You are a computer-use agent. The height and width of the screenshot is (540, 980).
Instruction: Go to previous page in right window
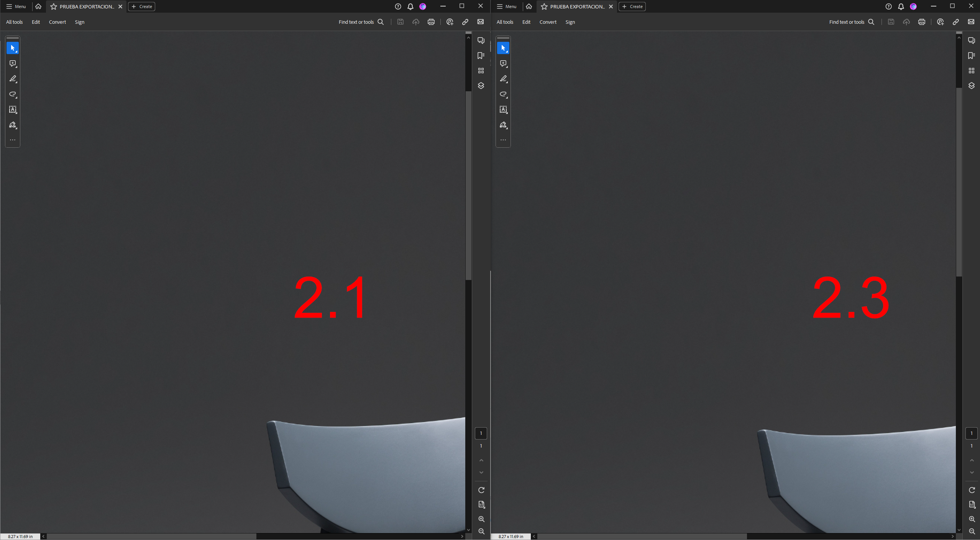coord(972,460)
